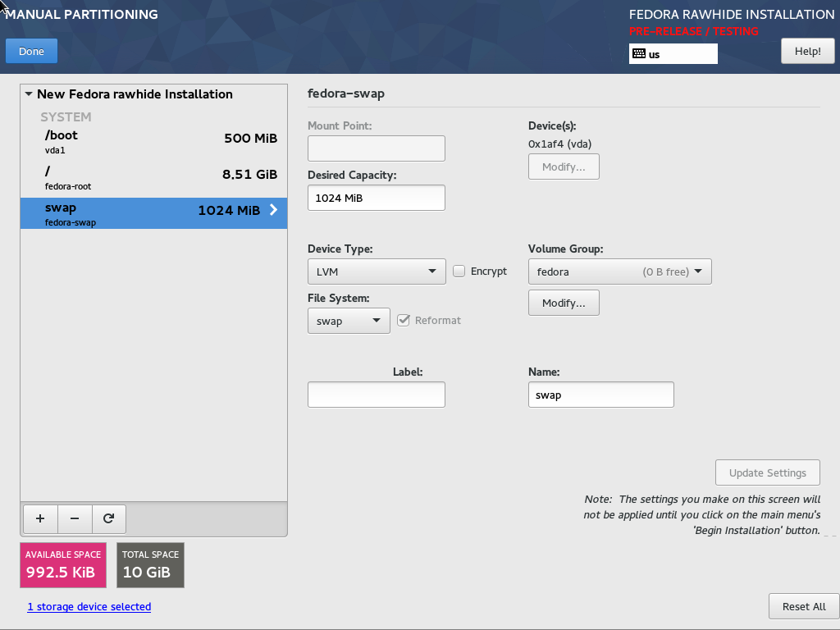840x630 pixels.
Task: Remove selected mount point with minus icon
Action: coord(75,518)
